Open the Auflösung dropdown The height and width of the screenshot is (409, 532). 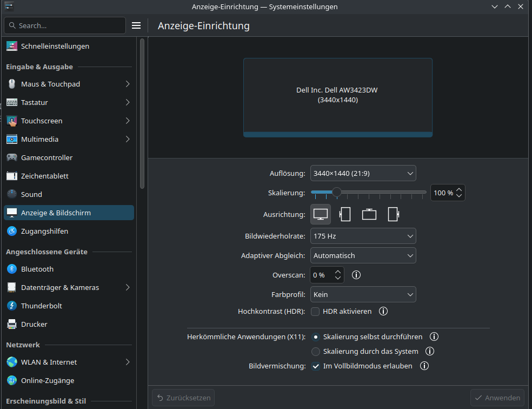(363, 173)
